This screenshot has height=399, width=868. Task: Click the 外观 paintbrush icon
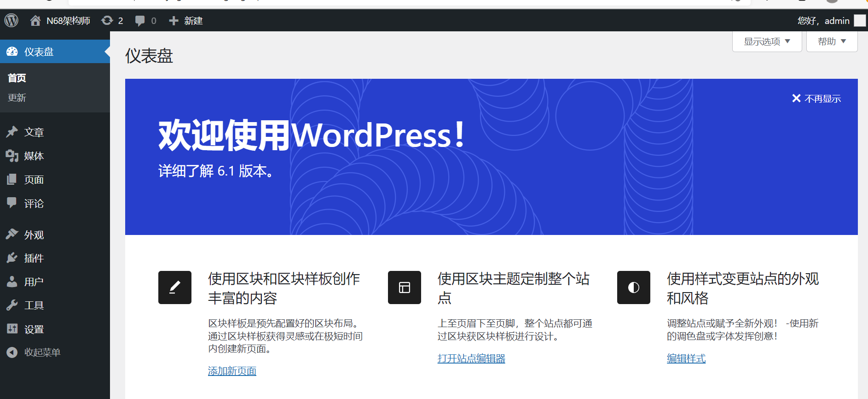pos(12,235)
